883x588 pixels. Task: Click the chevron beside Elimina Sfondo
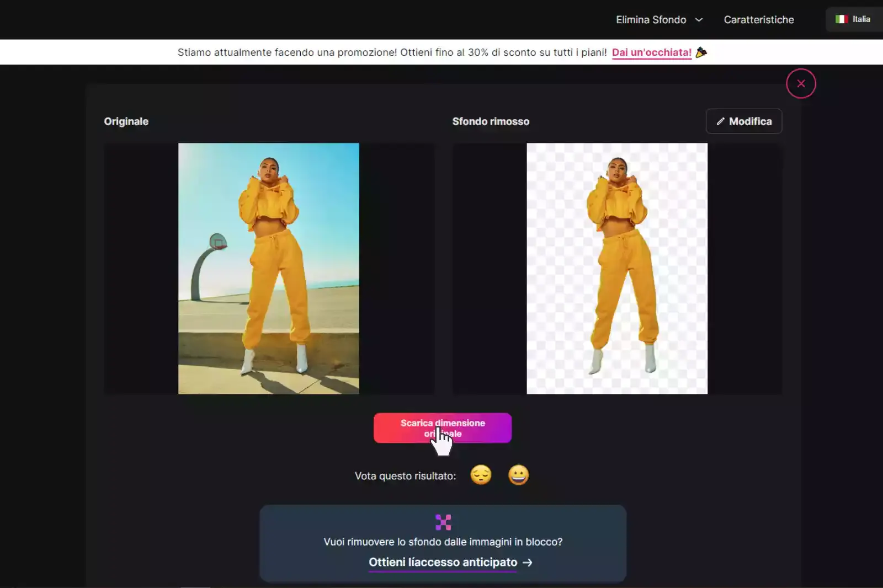tap(699, 20)
